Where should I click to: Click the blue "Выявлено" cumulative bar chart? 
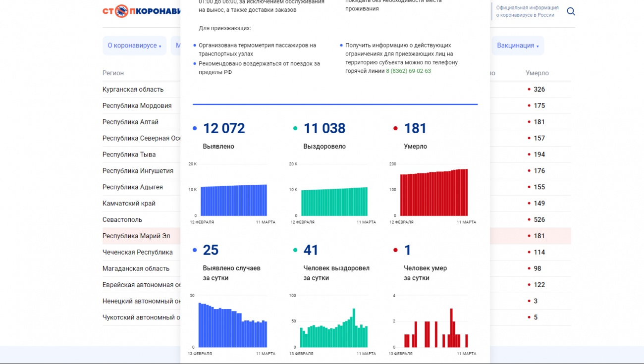233,200
